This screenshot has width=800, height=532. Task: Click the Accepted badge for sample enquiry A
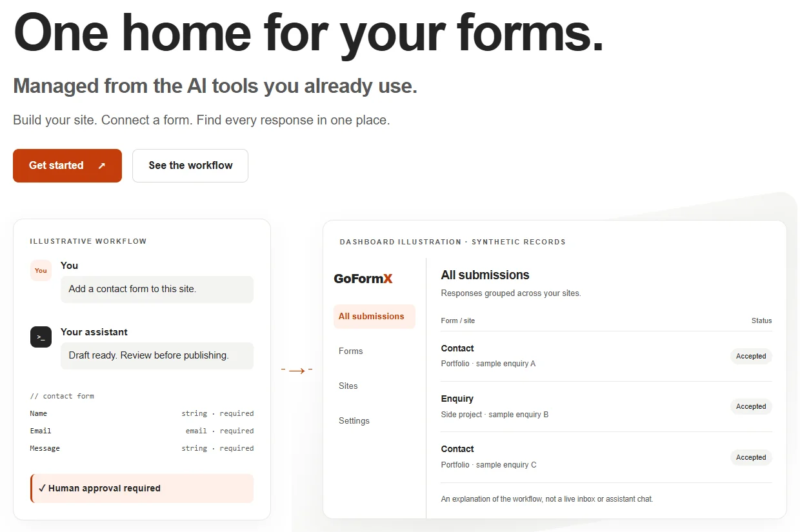[x=751, y=356]
